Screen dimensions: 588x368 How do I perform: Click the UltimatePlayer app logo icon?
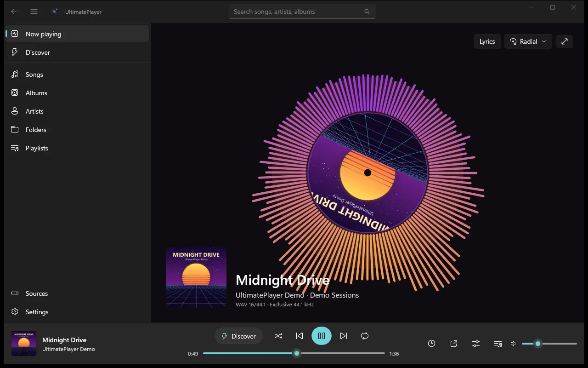coord(55,11)
